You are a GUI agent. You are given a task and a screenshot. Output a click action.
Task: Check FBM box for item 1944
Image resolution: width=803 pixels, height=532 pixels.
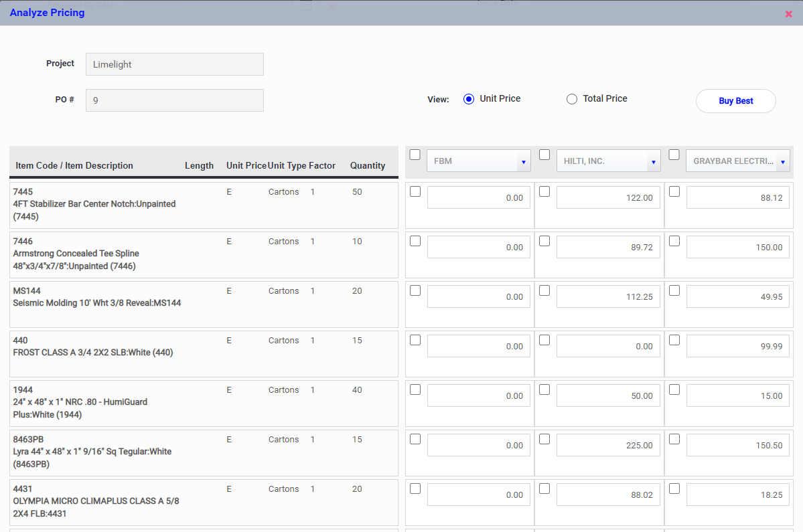[x=415, y=389]
